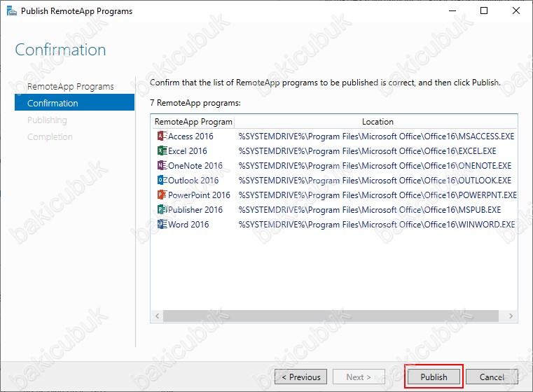Click the Excel 2016 program icon

[x=162, y=150]
